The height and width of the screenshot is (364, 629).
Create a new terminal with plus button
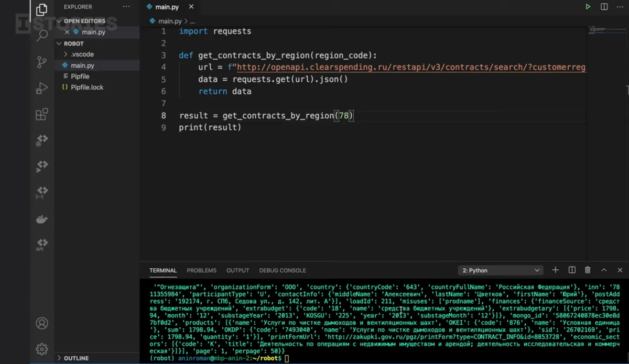pos(556,270)
